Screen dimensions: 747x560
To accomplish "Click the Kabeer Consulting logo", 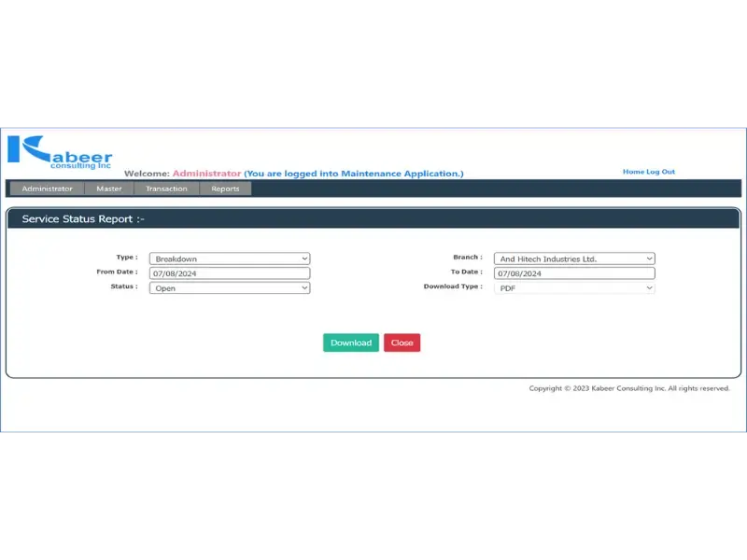I will [59, 152].
